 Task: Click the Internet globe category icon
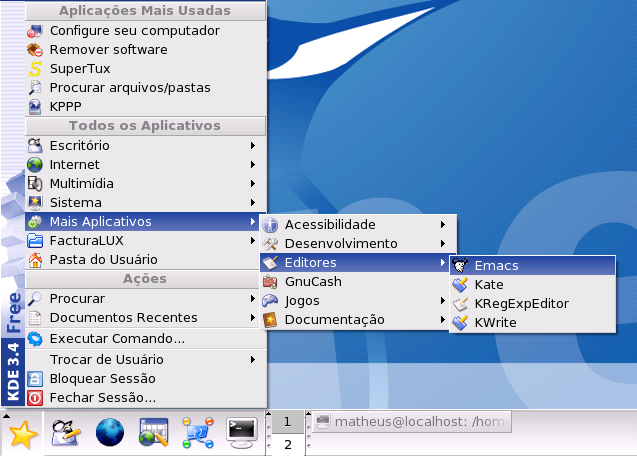click(x=35, y=165)
